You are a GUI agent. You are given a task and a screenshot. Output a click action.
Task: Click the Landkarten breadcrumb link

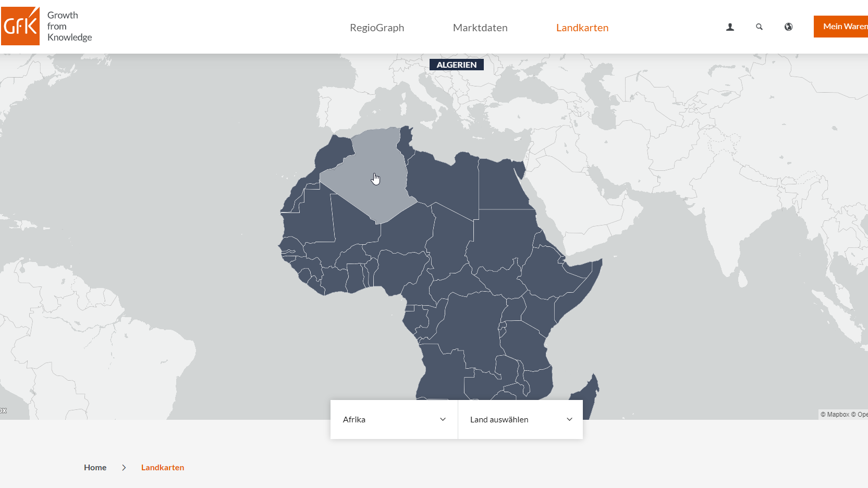tap(163, 467)
